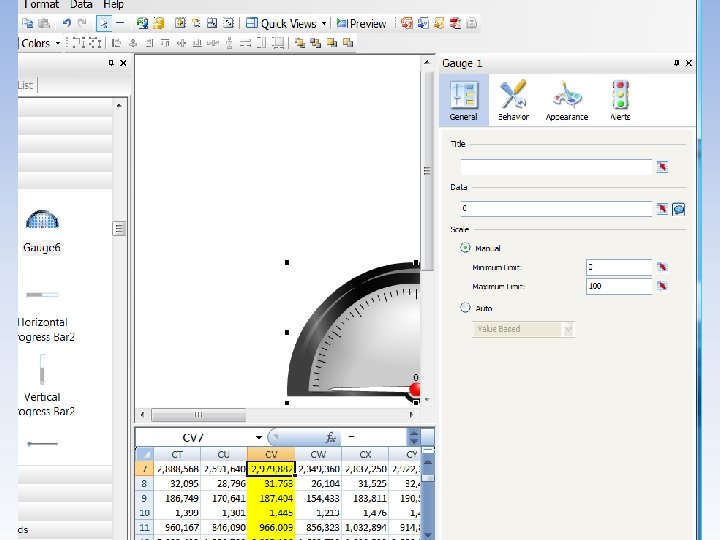720x540 pixels.
Task: Click the Minimum Limit input field
Action: coord(619,267)
